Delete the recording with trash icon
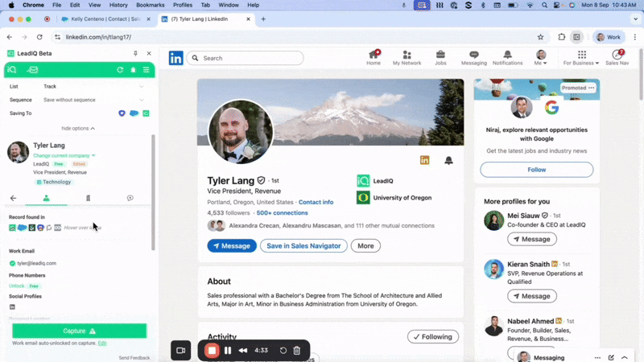 pos(296,351)
